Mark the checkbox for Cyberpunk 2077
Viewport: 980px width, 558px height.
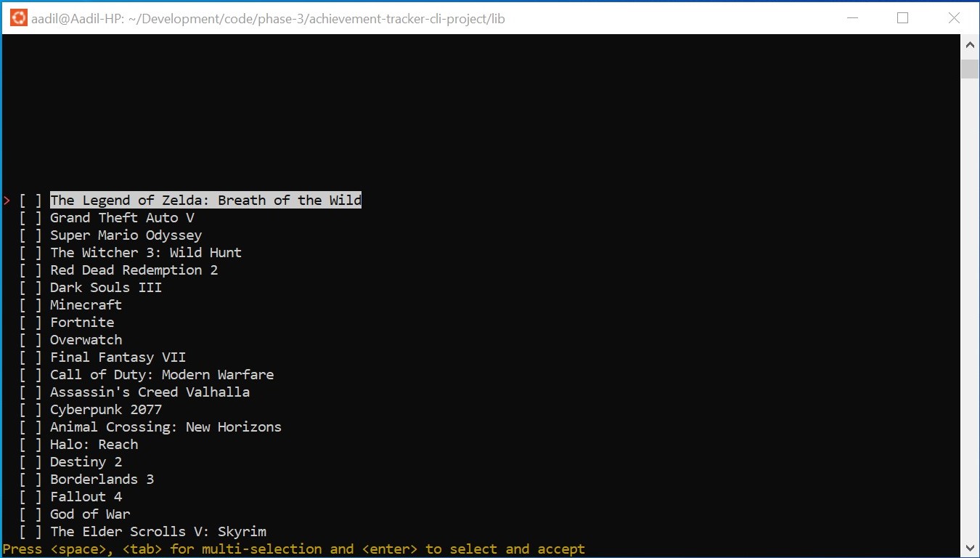[x=30, y=410]
